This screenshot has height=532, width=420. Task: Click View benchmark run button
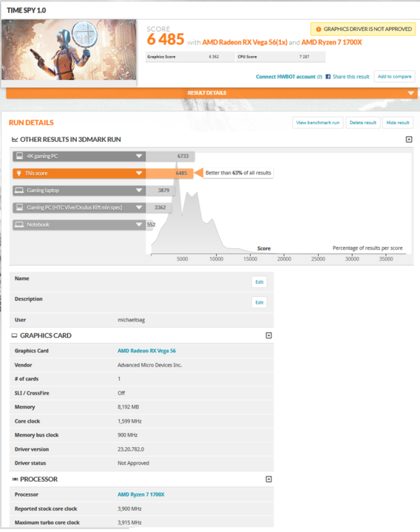point(318,123)
